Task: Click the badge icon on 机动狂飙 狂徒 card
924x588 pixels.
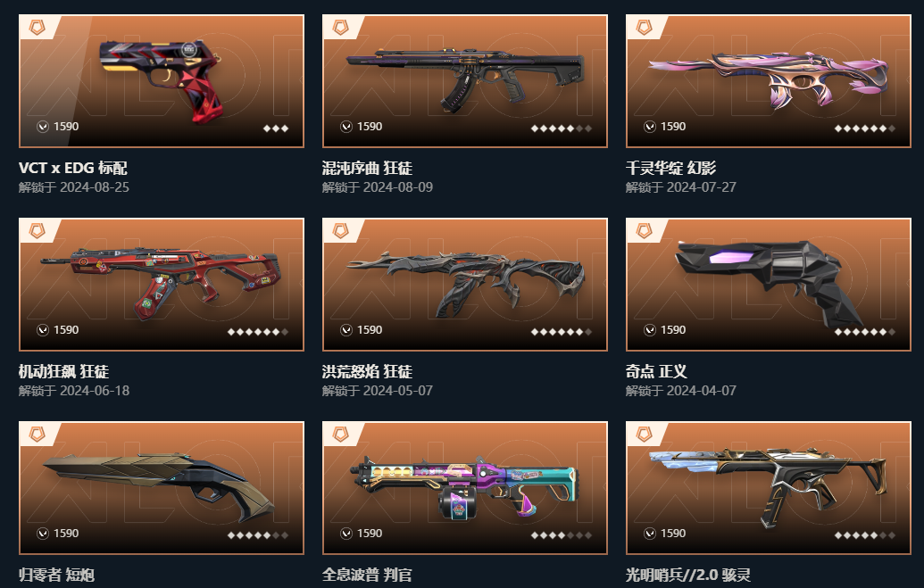Action: coord(37,230)
